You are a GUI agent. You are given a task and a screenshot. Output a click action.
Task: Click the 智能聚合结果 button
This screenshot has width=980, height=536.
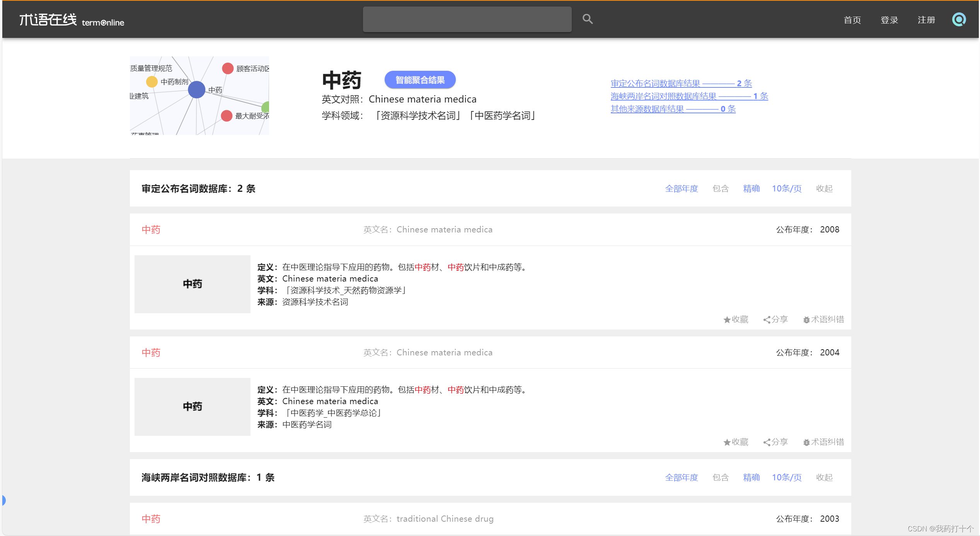(419, 80)
